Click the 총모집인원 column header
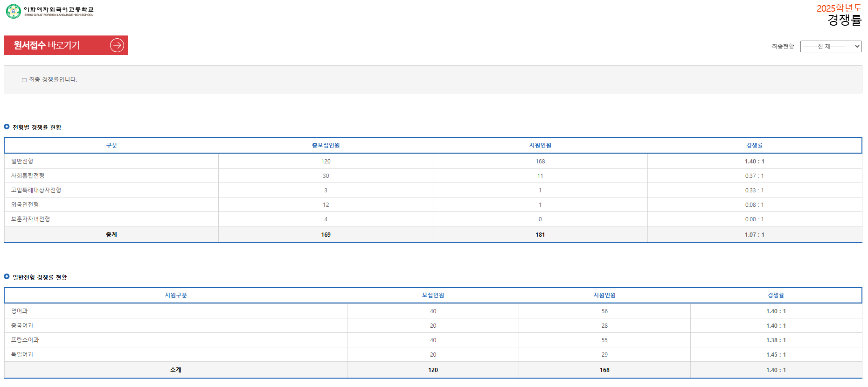This screenshot has height=387, width=868. tap(326, 145)
